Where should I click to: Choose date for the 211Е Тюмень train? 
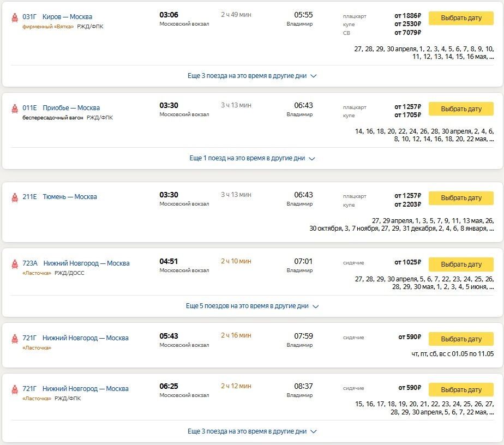click(461, 198)
